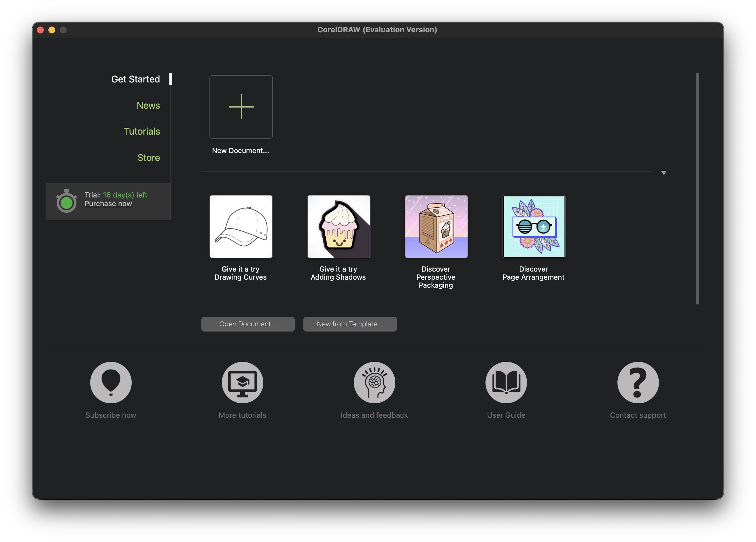Click the Purchase now link
Screen dimensions: 756x542
[x=108, y=204]
